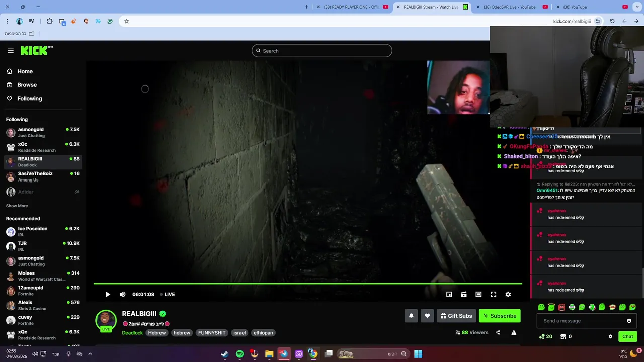Open Alexis Slots & Casino channel
This screenshot has width=644, height=362.
43,305
